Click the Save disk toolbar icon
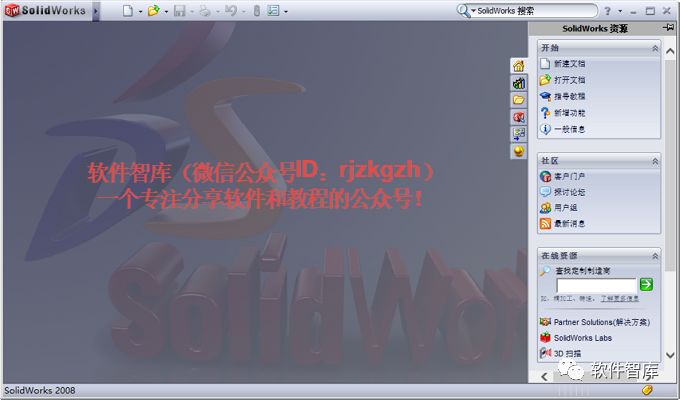The height and width of the screenshot is (400, 680). point(180,11)
